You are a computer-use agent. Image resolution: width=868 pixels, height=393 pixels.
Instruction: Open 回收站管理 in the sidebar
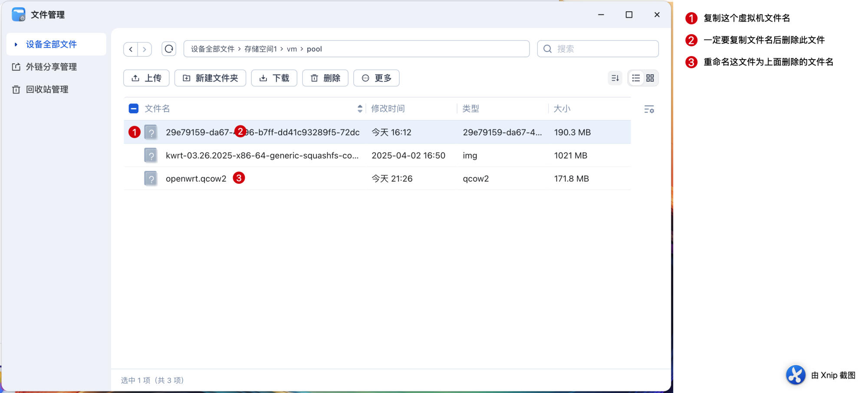coord(47,89)
